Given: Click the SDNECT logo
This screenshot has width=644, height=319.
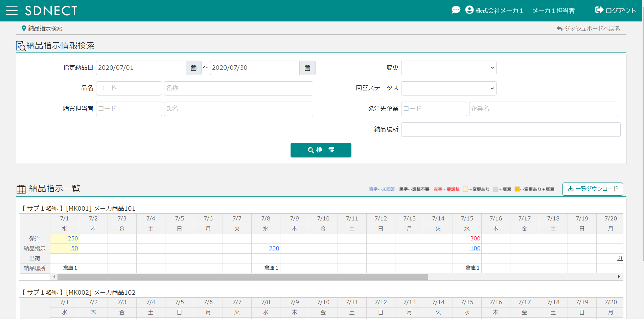Looking at the screenshot, I should pyautogui.click(x=51, y=10).
